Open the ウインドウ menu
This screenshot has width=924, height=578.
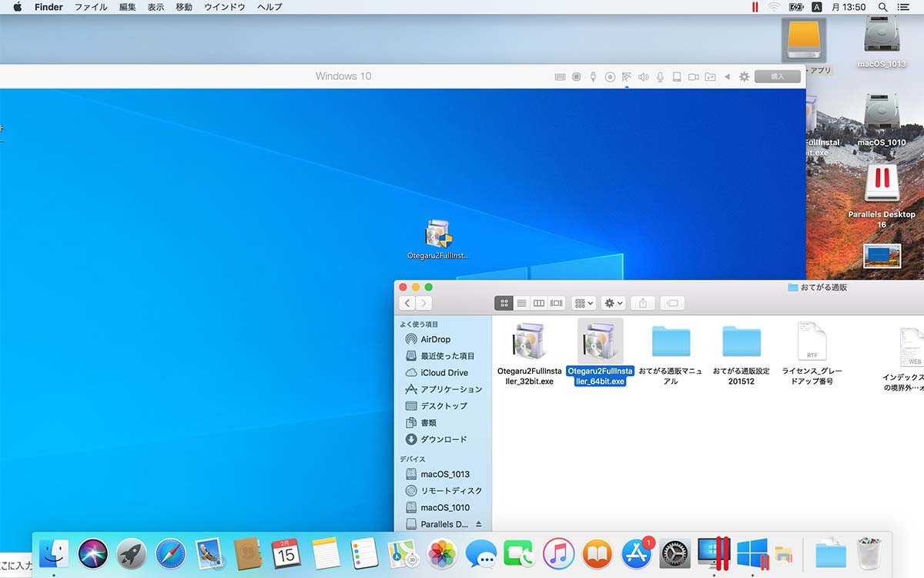[x=225, y=7]
